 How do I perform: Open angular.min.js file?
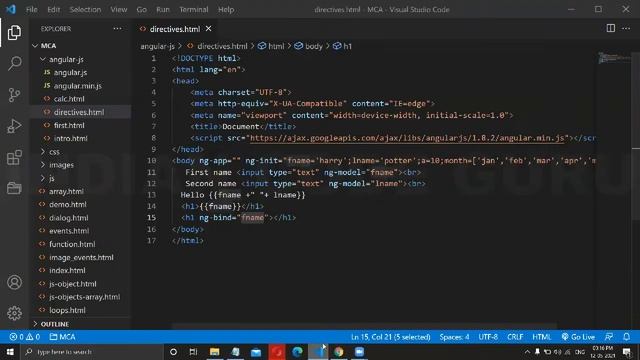pos(78,86)
